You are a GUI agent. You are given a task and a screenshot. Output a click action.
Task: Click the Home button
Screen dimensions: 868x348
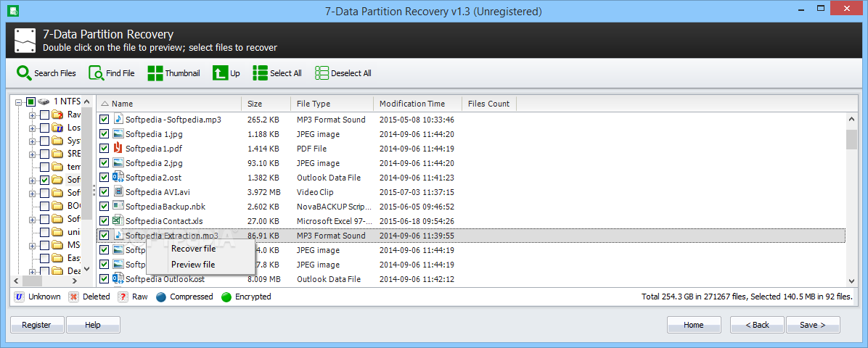coord(694,325)
